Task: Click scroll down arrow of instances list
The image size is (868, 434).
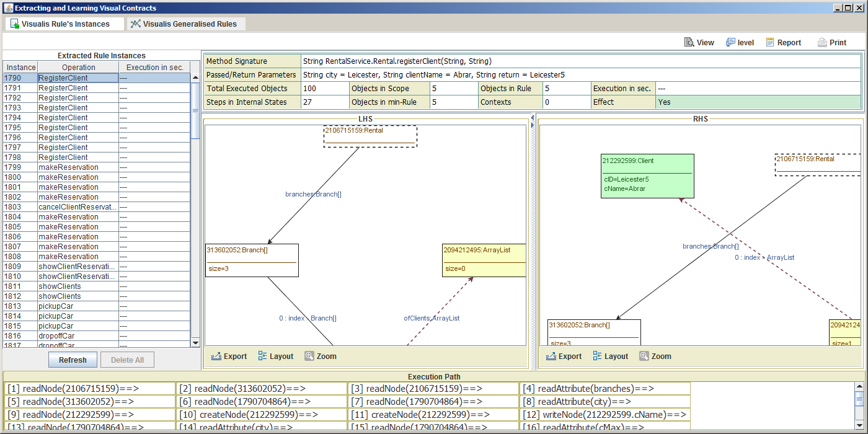Action: tap(195, 343)
